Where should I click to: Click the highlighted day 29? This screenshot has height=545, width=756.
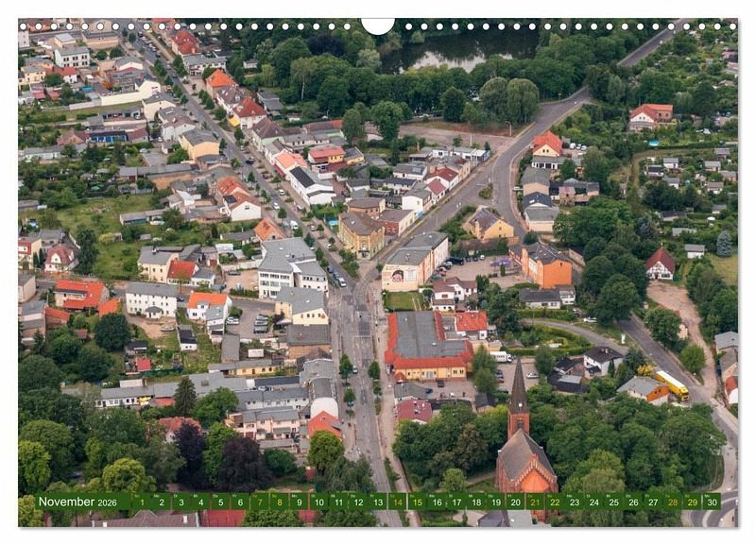tap(693, 502)
